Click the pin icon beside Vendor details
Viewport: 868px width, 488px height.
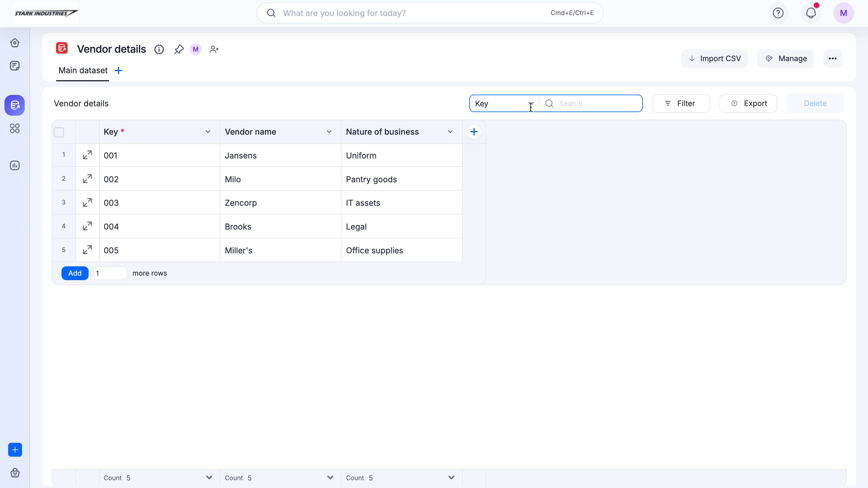pyautogui.click(x=179, y=49)
